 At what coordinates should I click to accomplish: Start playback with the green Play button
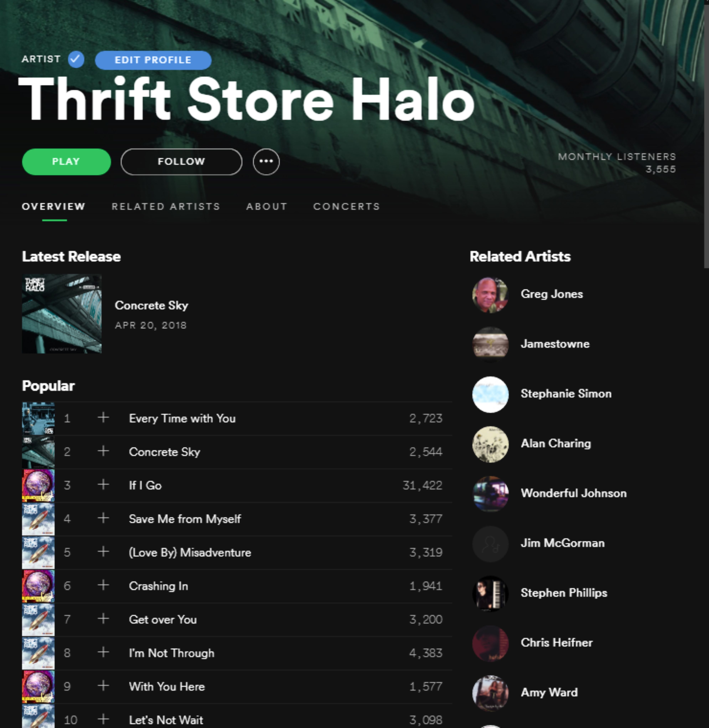66,162
